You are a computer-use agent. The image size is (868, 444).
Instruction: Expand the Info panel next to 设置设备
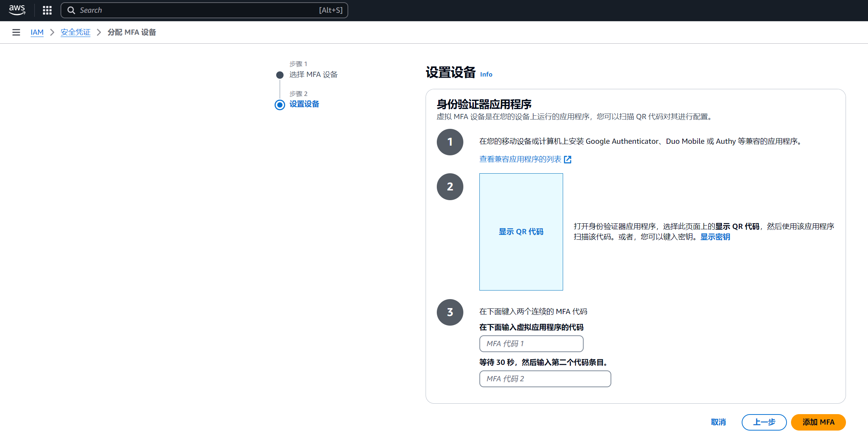[486, 74]
